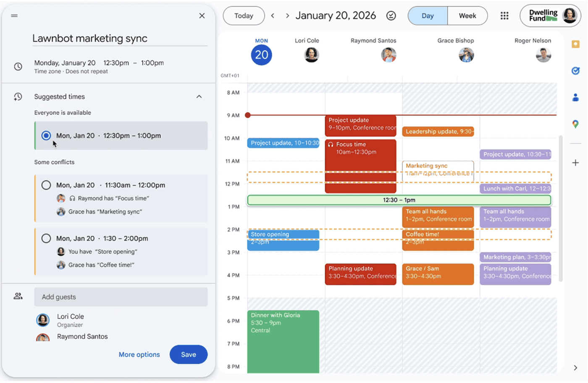Viewport: 588px width, 383px height.
Task: Open the Google apps grid
Action: point(504,16)
